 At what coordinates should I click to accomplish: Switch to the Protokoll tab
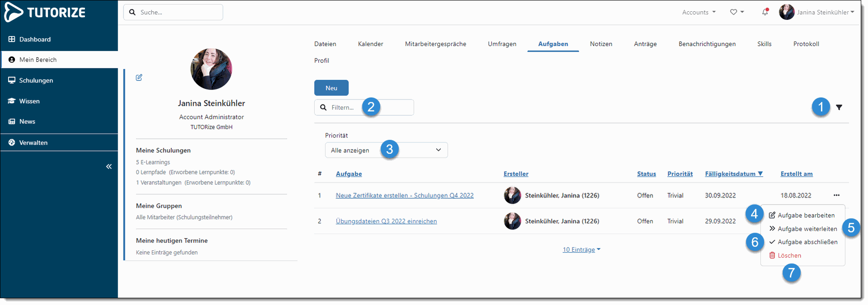click(x=806, y=44)
